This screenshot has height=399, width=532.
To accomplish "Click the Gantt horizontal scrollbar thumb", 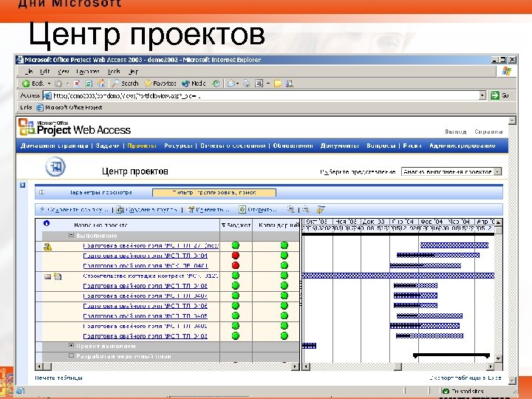I will (398, 366).
